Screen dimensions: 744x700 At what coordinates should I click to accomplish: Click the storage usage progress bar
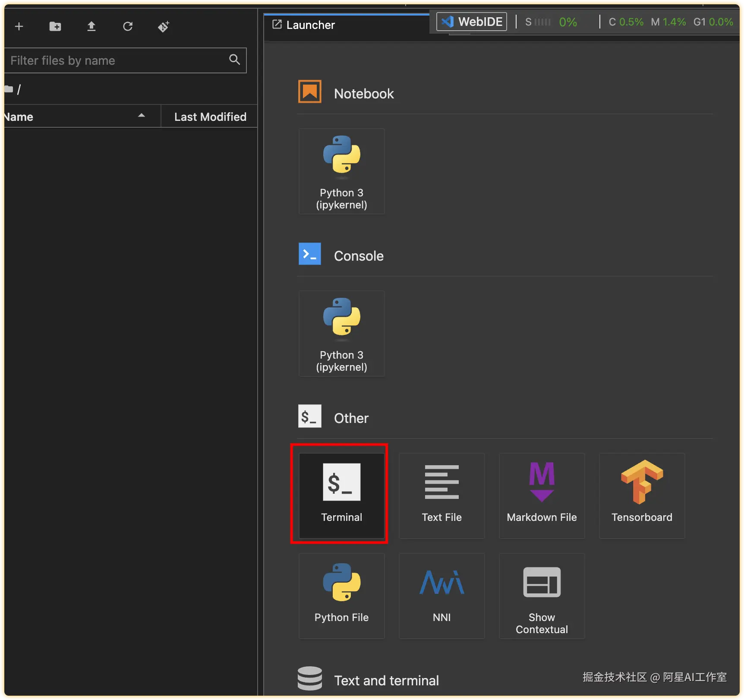(x=542, y=22)
